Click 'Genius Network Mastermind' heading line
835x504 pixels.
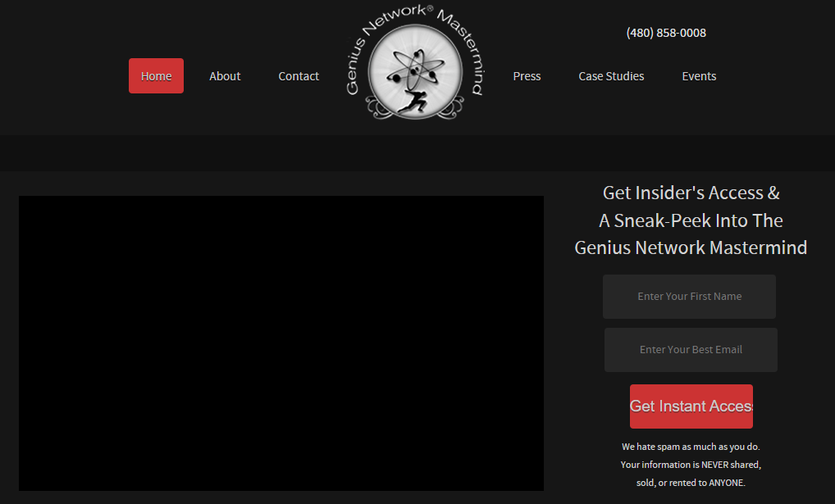pos(691,247)
